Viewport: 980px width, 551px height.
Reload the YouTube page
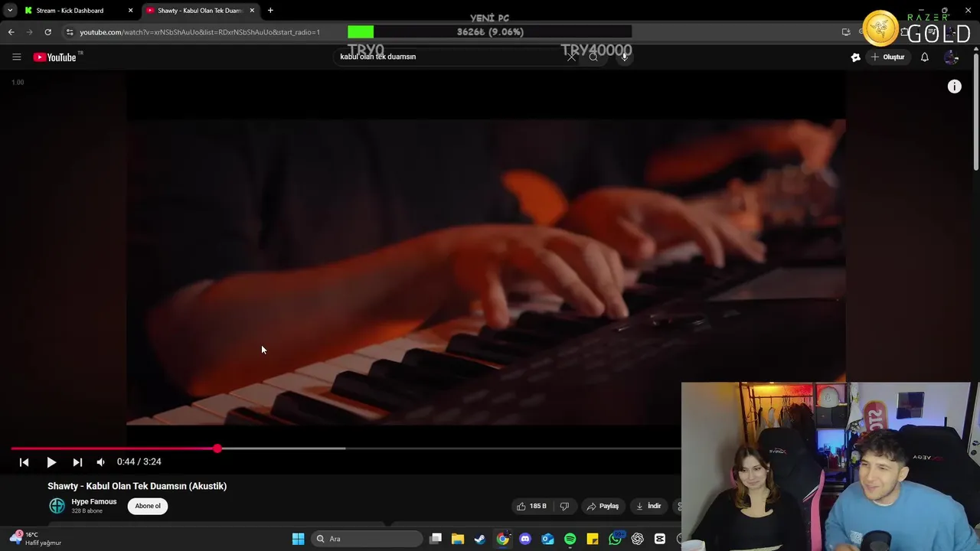pos(47,32)
